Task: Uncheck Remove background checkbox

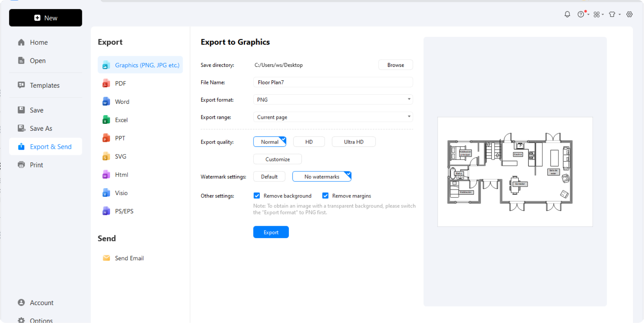Action: [257, 196]
